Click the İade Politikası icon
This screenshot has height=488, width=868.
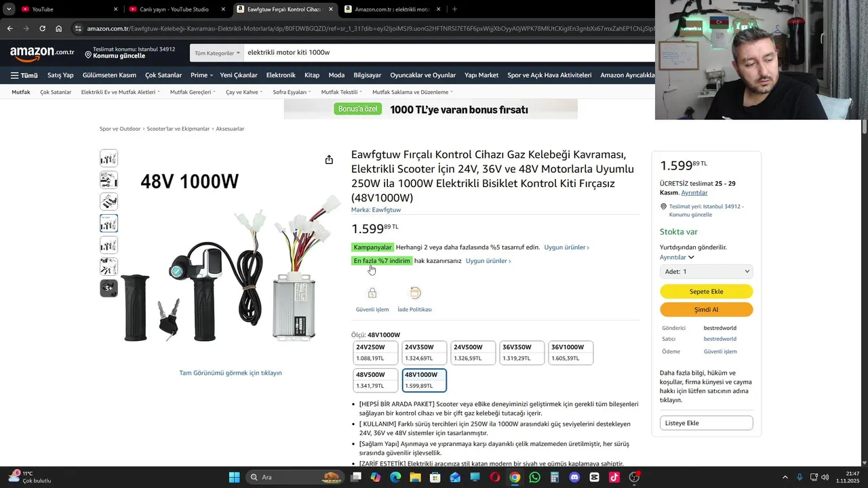click(415, 293)
